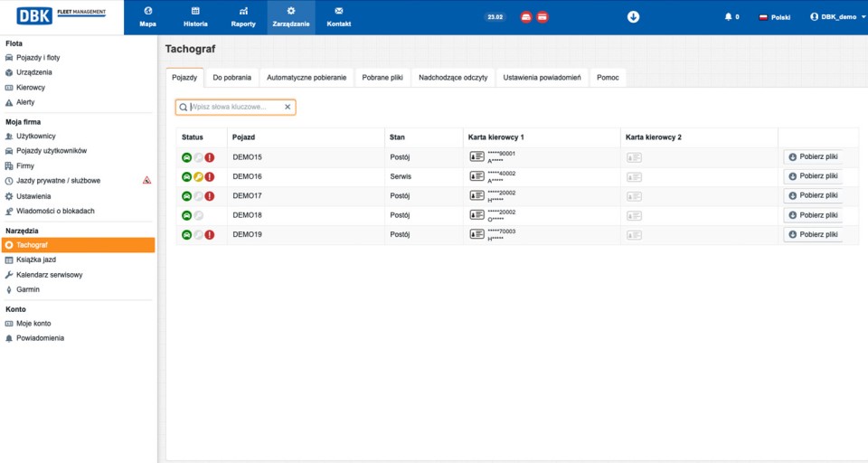The height and width of the screenshot is (463, 868).
Task: Click the yellow key status icon for DEMO16
Action: (198, 176)
